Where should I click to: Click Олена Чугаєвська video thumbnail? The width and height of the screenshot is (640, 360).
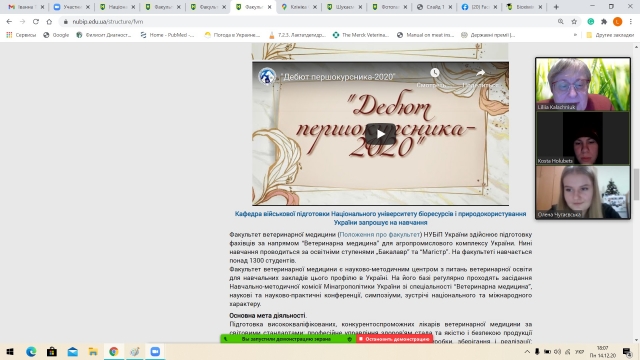click(x=583, y=192)
